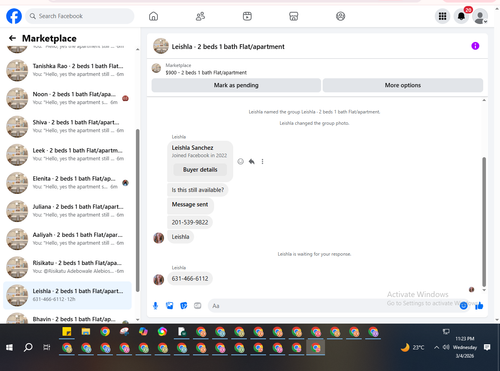500x371 pixels.
Task: Open the Marketplace tab in top navigation
Action: (294, 16)
